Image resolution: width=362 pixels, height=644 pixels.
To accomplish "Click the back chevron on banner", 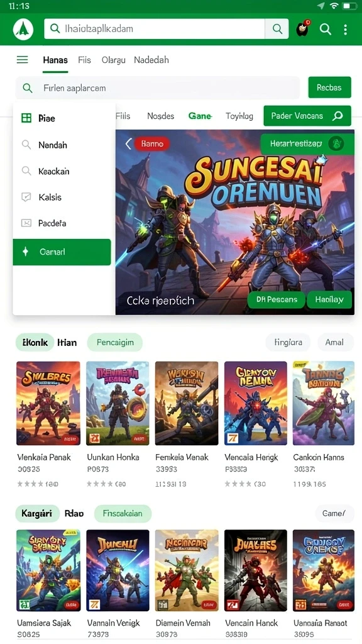I will point(128,144).
